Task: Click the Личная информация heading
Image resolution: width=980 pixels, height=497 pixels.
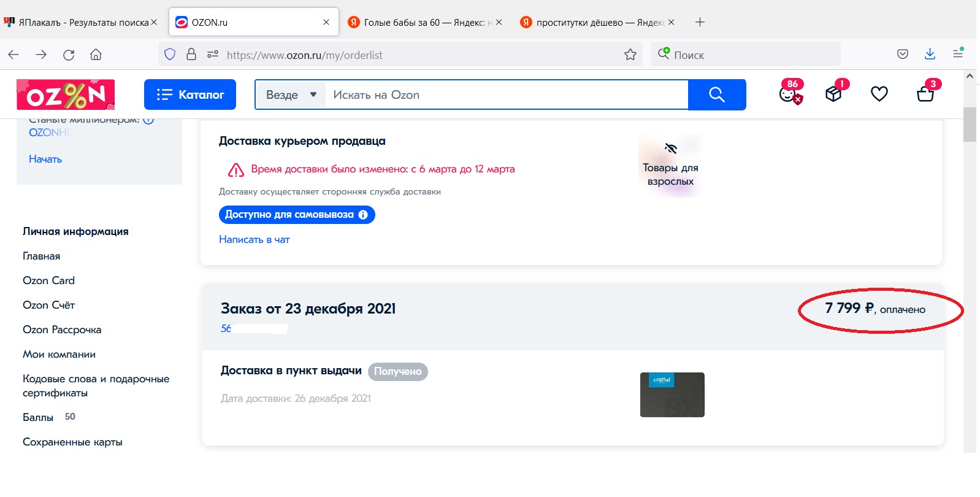Action: pyautogui.click(x=75, y=231)
